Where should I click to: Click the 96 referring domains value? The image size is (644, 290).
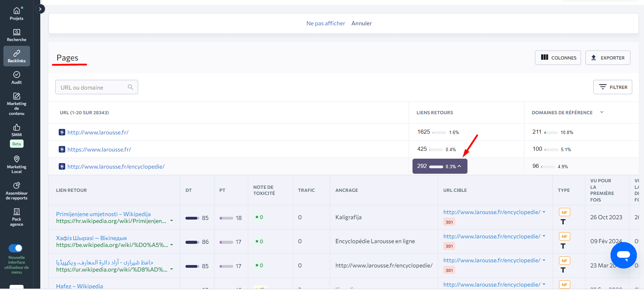[x=536, y=166]
